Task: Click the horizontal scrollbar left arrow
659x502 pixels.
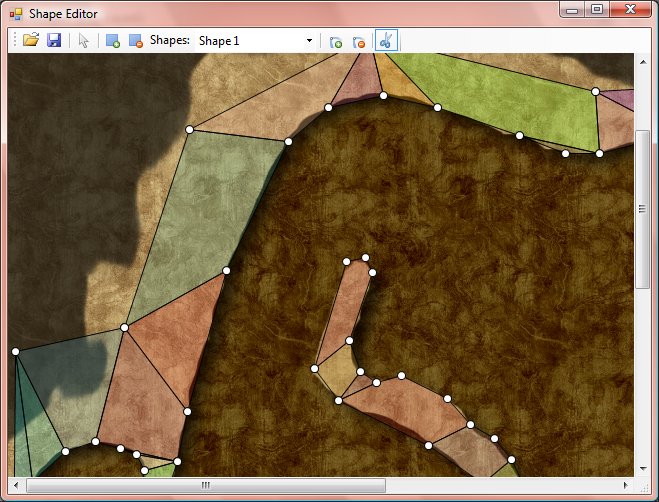Action: point(16,485)
